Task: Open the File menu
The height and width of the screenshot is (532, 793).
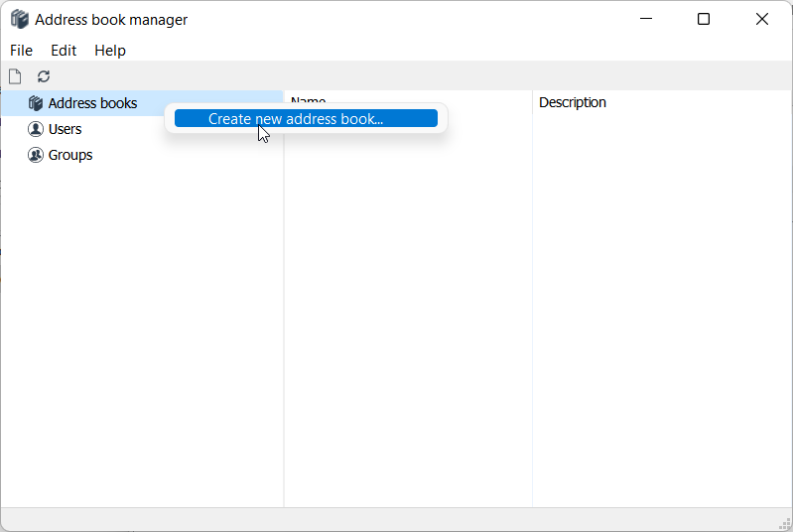Action: coord(21,51)
